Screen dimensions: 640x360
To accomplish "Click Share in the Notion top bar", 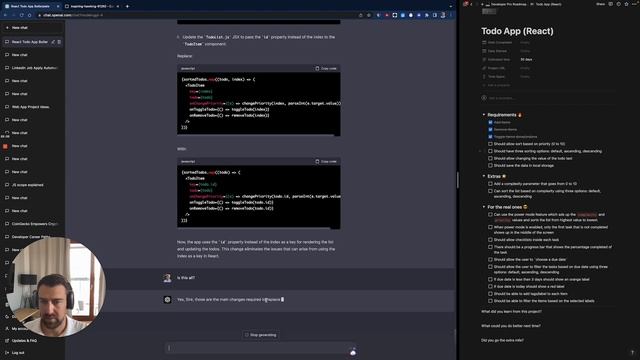I will 600,4.
